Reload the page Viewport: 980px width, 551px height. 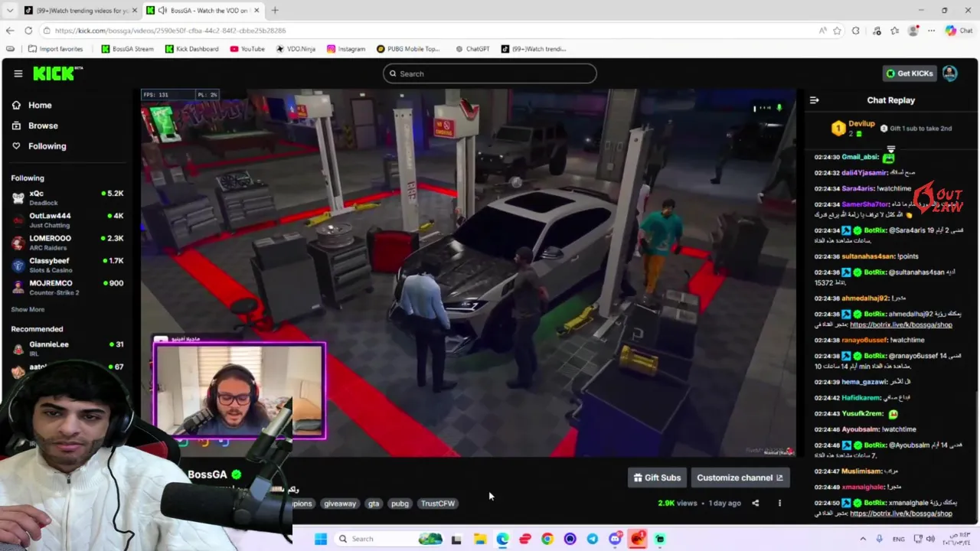[x=28, y=31]
